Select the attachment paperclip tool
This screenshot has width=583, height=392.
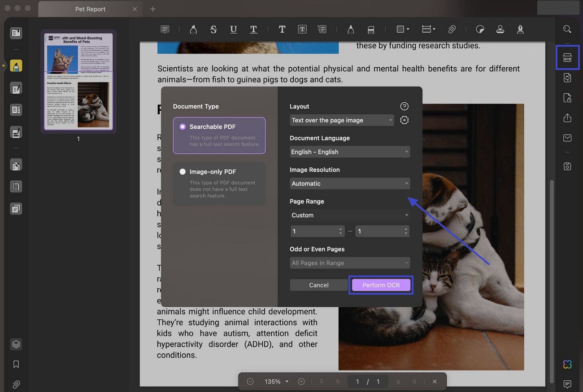pyautogui.click(x=452, y=29)
